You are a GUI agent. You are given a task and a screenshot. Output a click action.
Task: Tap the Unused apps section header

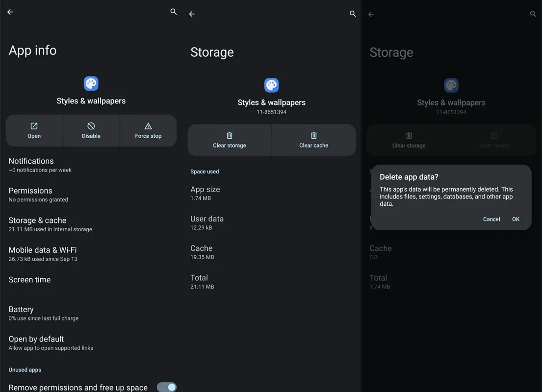point(25,370)
